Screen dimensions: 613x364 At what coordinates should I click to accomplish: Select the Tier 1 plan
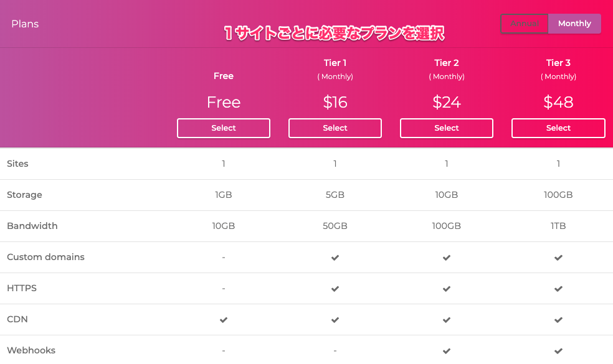coord(335,128)
